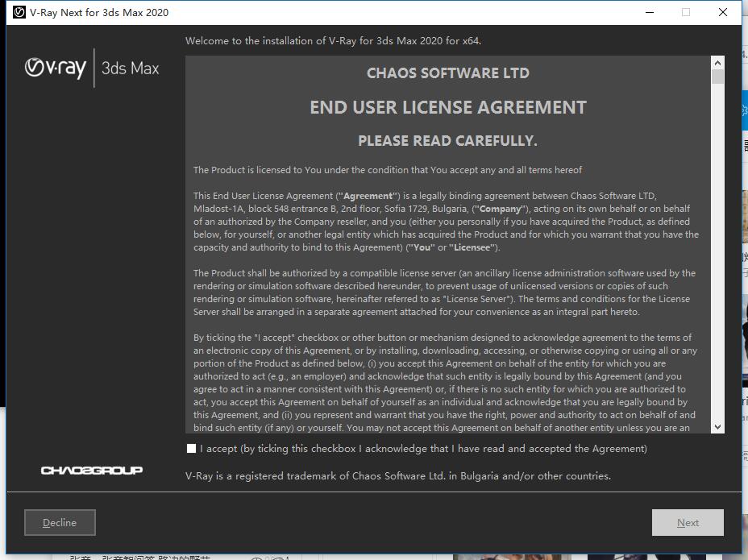Click the EULA scrollbar thumb

tap(717, 77)
